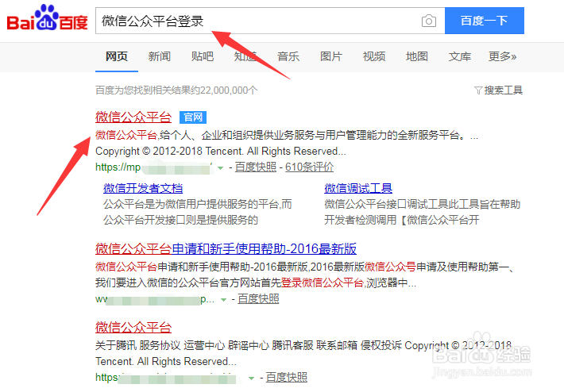Viewport: 564px width, 392px height.
Task: Open the 地图 tab
Action: pyautogui.click(x=416, y=56)
